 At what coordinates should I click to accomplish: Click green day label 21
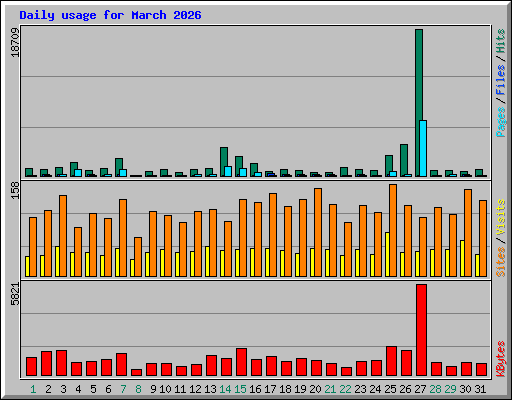(x=330, y=389)
